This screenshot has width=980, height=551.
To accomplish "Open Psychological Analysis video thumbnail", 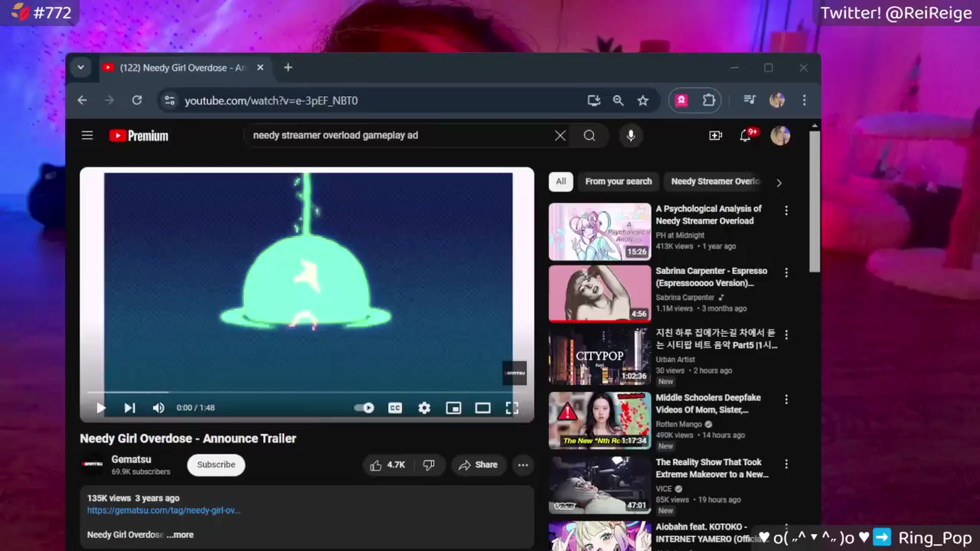I will point(600,232).
